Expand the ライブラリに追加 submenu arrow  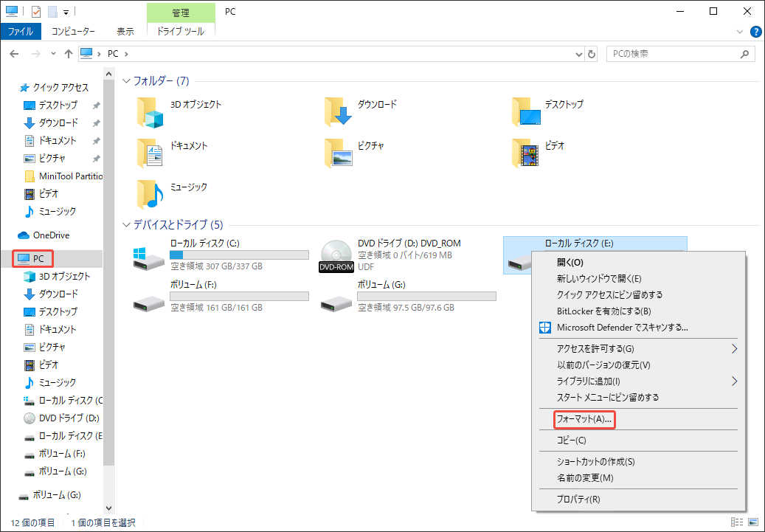734,381
